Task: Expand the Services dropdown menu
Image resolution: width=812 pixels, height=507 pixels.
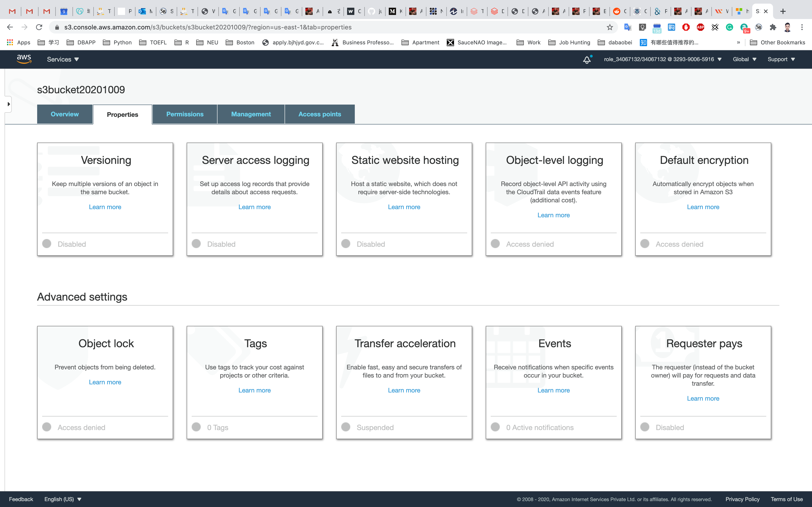Action: (x=63, y=59)
